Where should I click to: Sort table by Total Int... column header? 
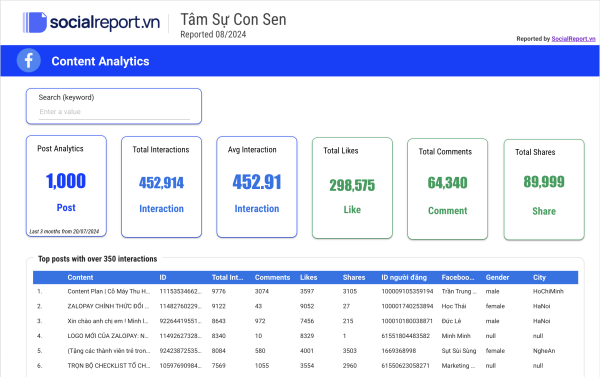(x=227, y=277)
